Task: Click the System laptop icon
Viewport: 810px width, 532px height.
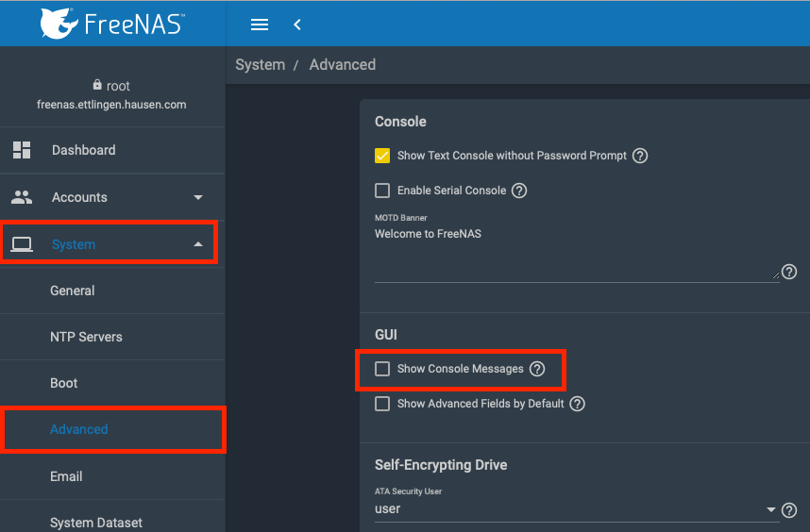Action: (x=22, y=244)
